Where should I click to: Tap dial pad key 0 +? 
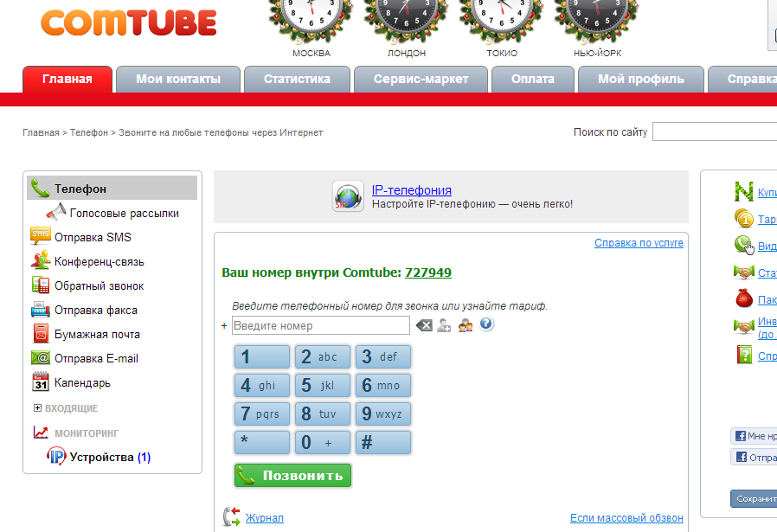click(323, 442)
